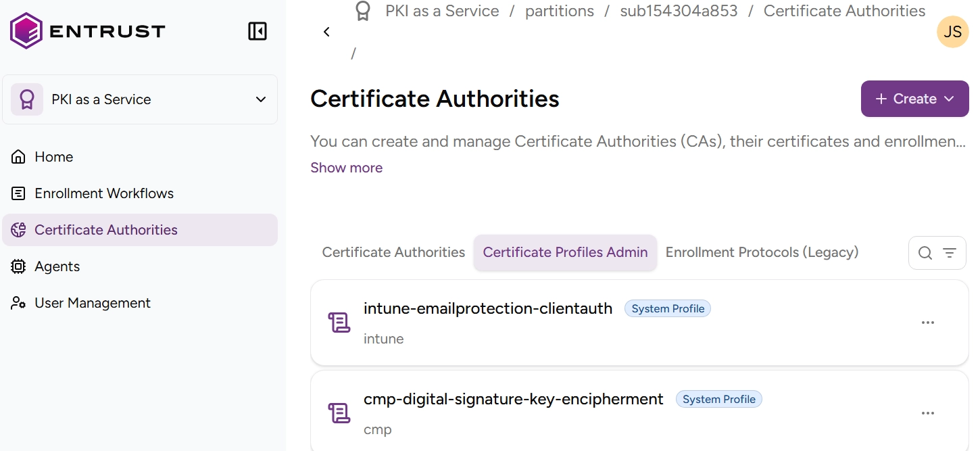This screenshot has height=451, width=980.
Task: Click the partitions breadcrumb link
Action: pyautogui.click(x=559, y=11)
